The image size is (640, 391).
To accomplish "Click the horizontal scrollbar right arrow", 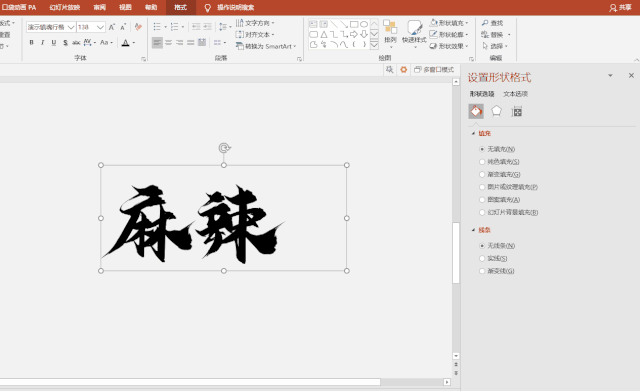I will coord(447,382).
